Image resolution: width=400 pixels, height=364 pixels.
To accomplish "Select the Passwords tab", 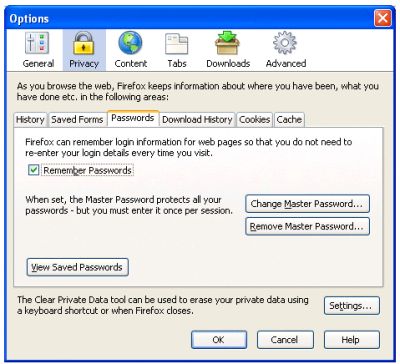I will 133,118.
